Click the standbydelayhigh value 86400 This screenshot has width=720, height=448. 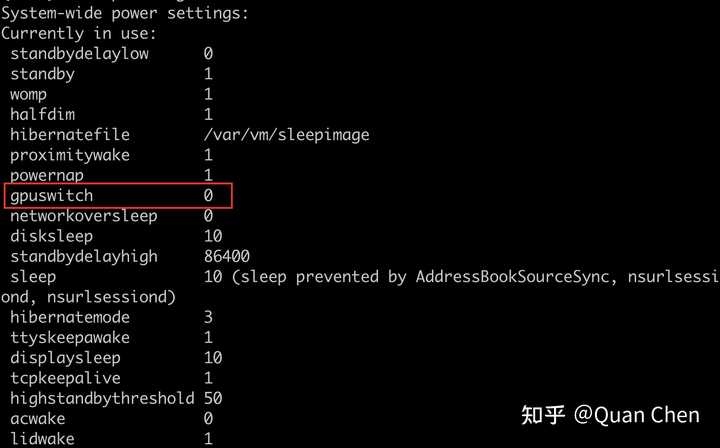[227, 256]
